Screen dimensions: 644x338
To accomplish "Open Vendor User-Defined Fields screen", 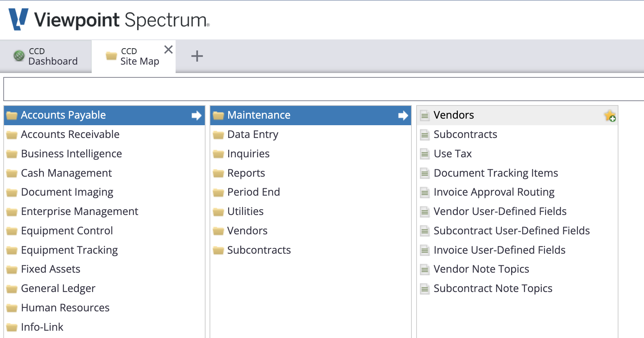I will pyautogui.click(x=517, y=211).
